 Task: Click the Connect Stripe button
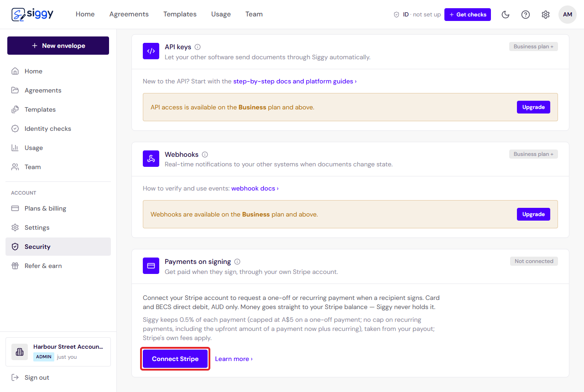pyautogui.click(x=175, y=359)
